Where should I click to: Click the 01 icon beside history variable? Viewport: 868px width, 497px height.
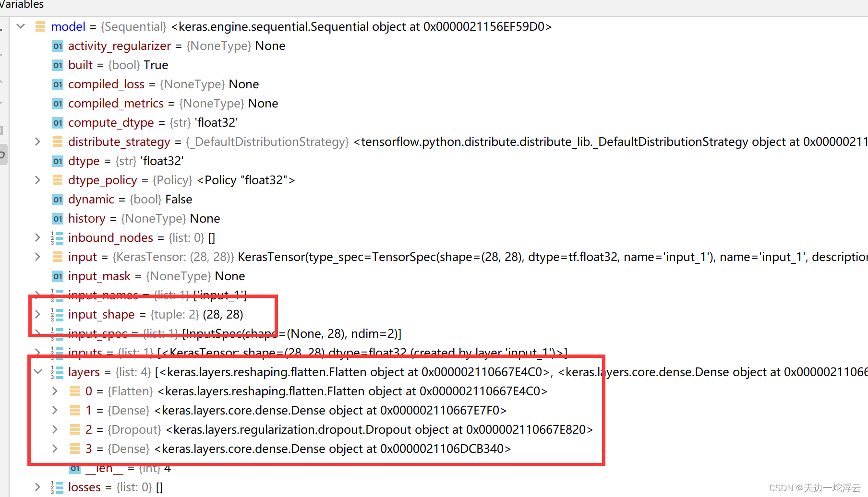(57, 218)
